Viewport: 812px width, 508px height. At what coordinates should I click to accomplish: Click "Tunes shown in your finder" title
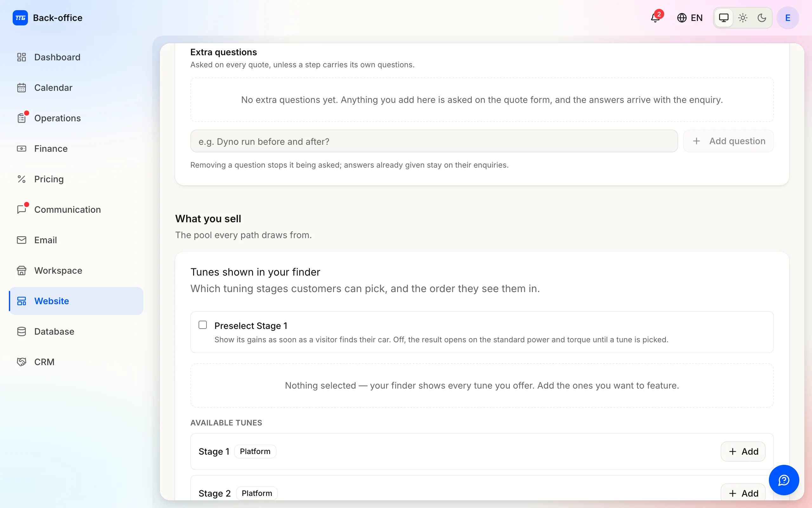point(255,272)
